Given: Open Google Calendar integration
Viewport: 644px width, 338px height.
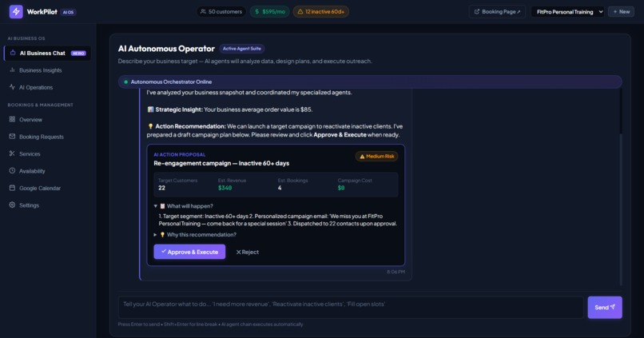Looking at the screenshot, I should point(48,188).
